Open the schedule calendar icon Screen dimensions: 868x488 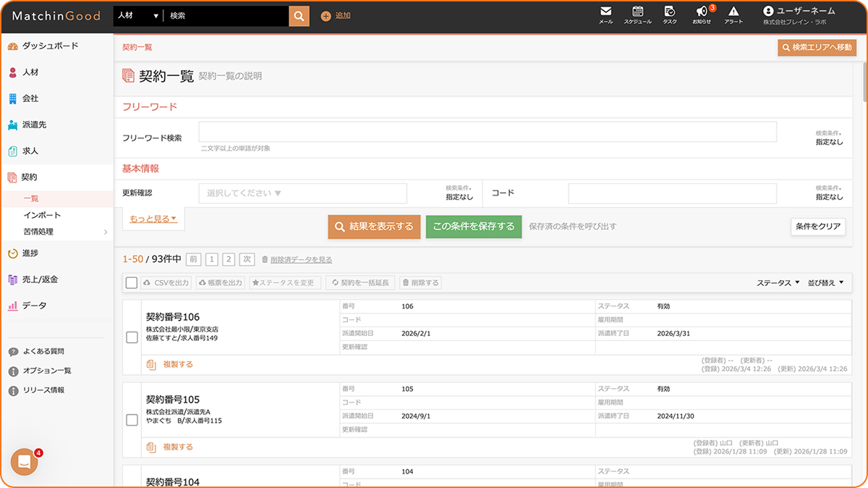point(637,12)
